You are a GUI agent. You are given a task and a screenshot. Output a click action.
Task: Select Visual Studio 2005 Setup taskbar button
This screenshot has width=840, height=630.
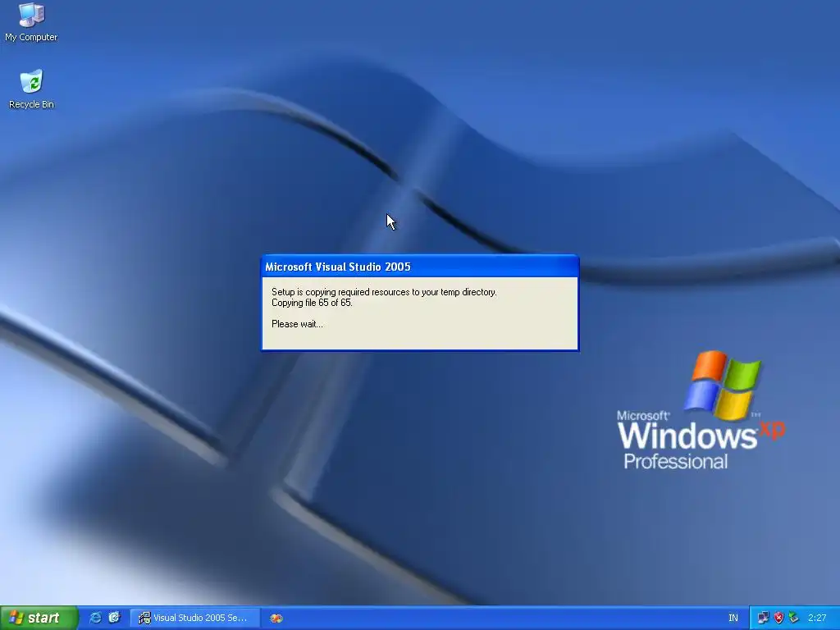[x=195, y=618]
